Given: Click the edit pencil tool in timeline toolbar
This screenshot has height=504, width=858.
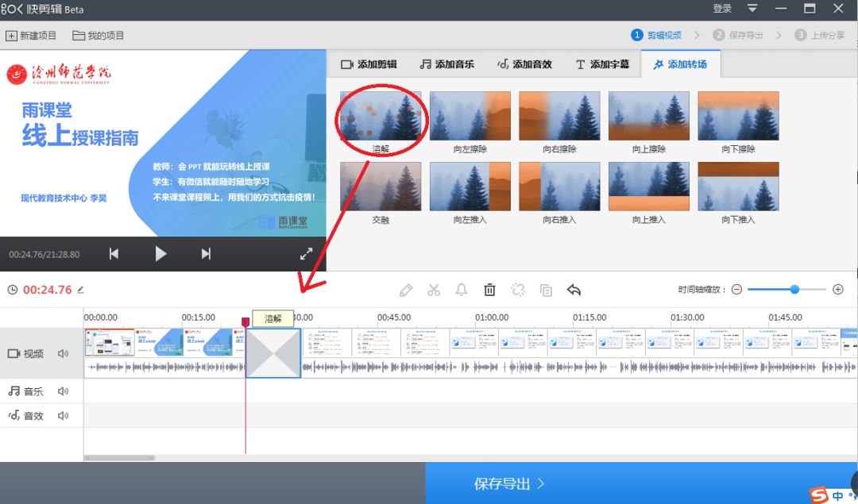Looking at the screenshot, I should (x=406, y=290).
